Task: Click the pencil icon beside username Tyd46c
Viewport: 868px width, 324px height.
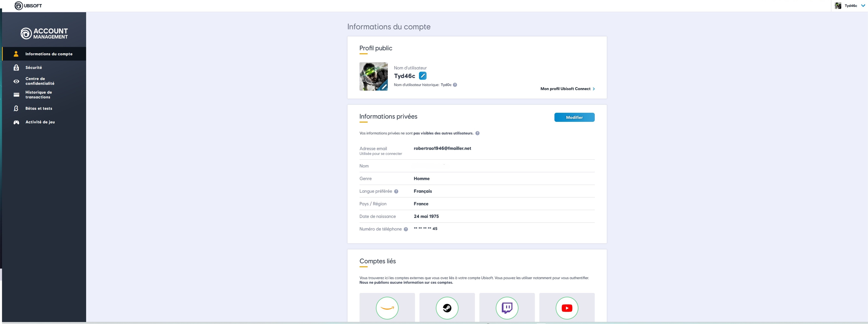Action: 423,76
